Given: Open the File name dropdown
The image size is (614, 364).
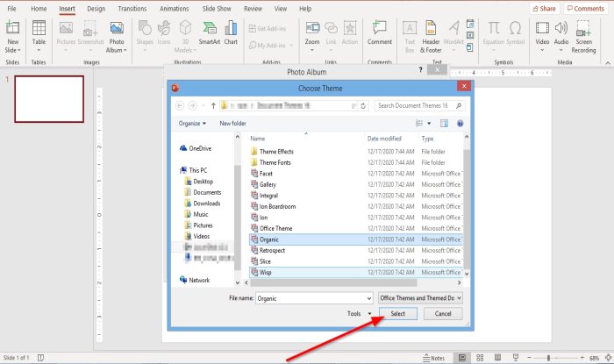Looking at the screenshot, I should click(369, 298).
